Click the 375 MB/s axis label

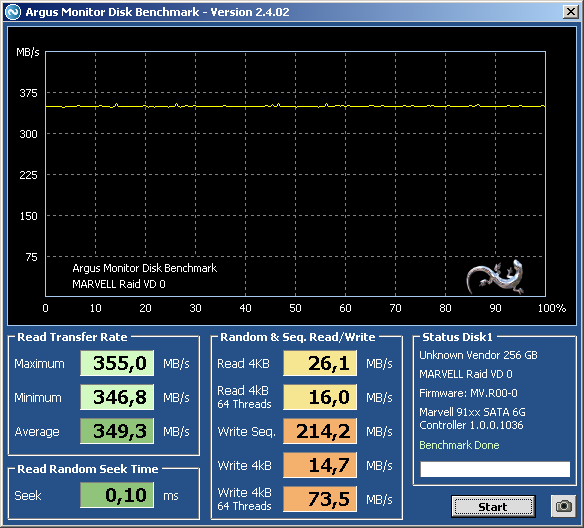tap(28, 93)
